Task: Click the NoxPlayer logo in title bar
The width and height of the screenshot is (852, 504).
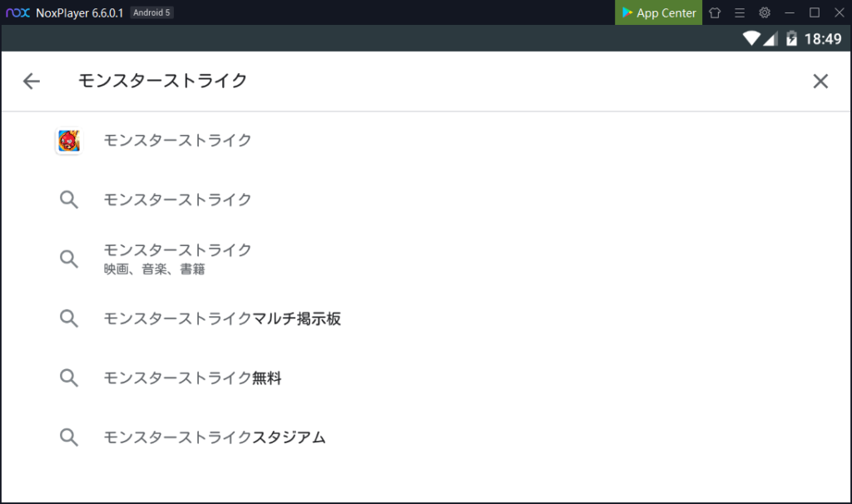Action: 17,12
